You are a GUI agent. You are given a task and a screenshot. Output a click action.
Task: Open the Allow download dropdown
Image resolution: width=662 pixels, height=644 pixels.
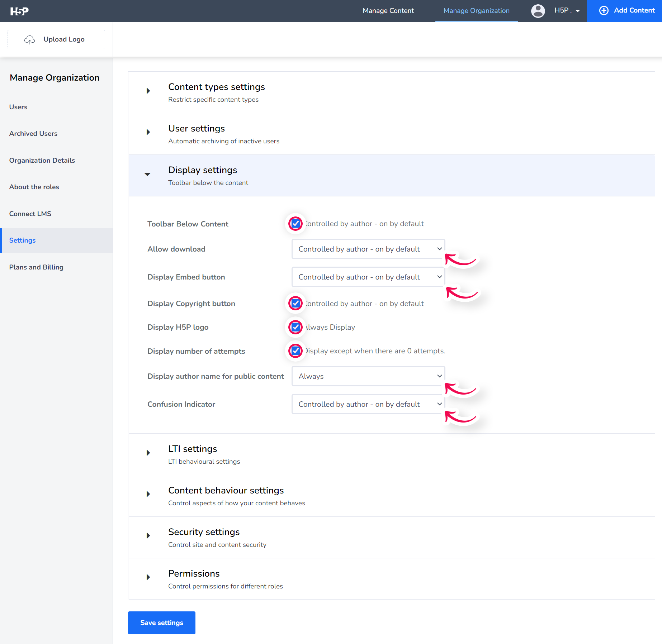pos(368,249)
